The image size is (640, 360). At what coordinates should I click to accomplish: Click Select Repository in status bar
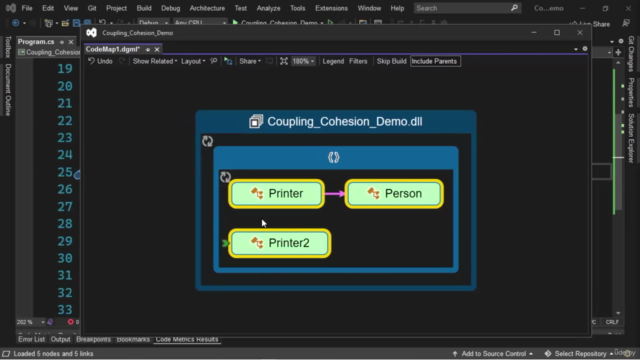pos(579,354)
